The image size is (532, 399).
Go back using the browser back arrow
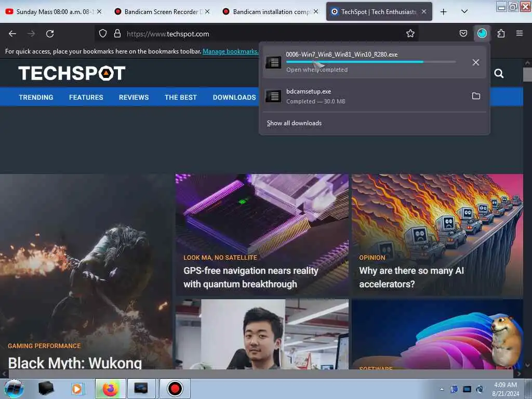[12, 34]
